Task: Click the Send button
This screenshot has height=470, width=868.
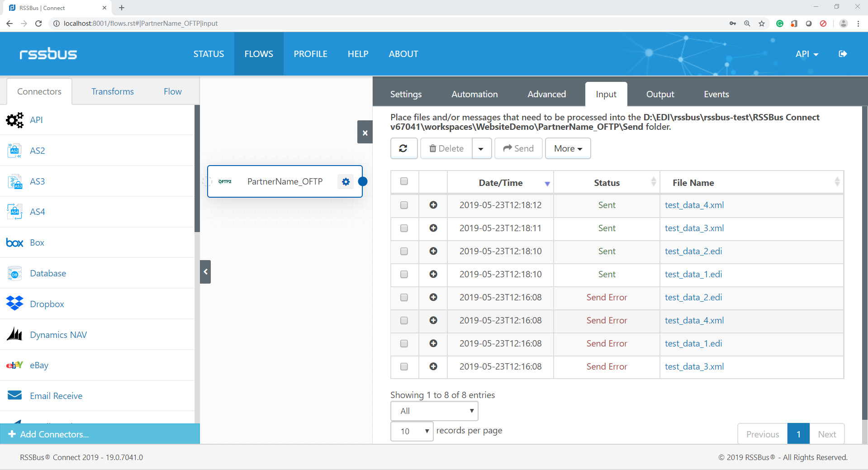Action: point(518,148)
